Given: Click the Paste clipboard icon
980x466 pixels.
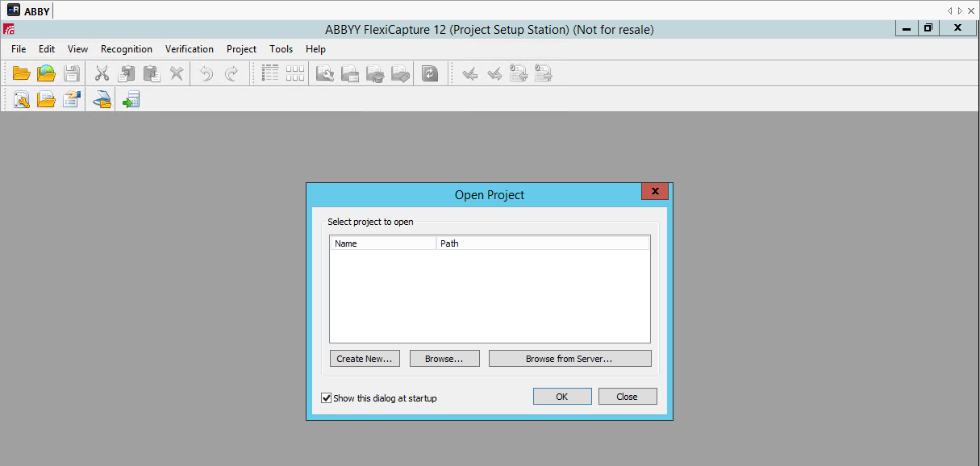Looking at the screenshot, I should coord(152,74).
